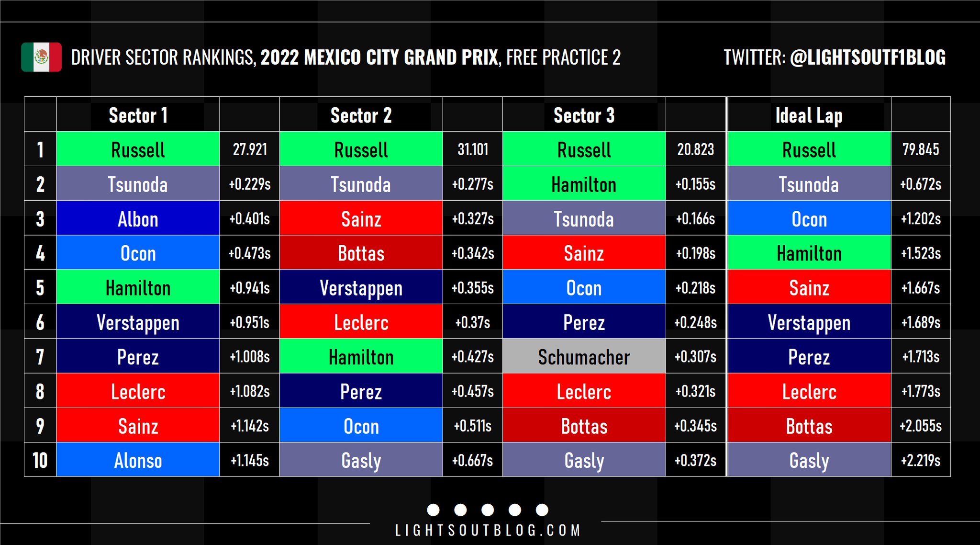Image resolution: width=980 pixels, height=545 pixels.
Task: Select the grey Schumacher cell
Action: [x=584, y=357]
